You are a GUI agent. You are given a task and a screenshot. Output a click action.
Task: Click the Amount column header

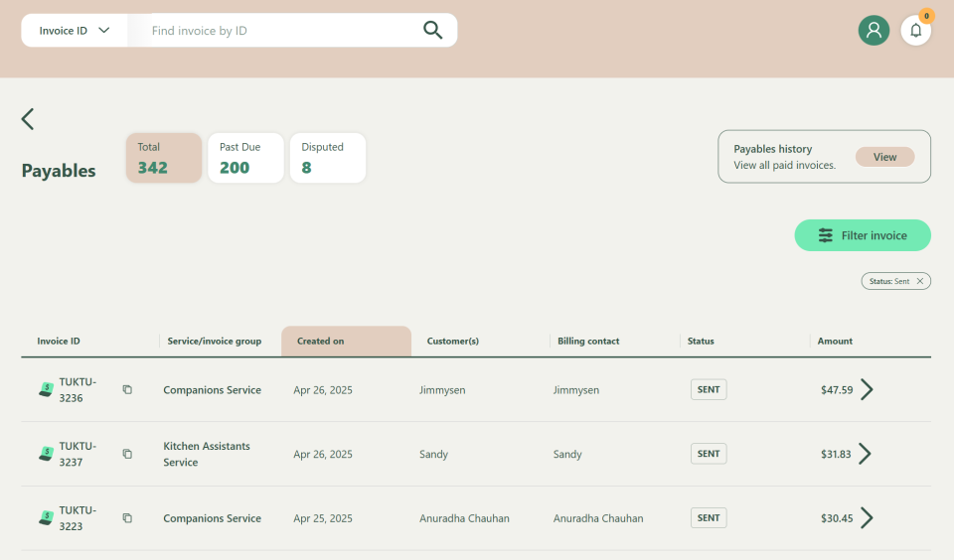[x=835, y=341]
